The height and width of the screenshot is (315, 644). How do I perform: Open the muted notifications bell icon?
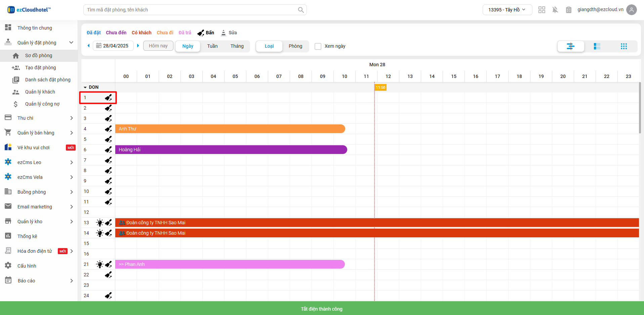pos(555,10)
